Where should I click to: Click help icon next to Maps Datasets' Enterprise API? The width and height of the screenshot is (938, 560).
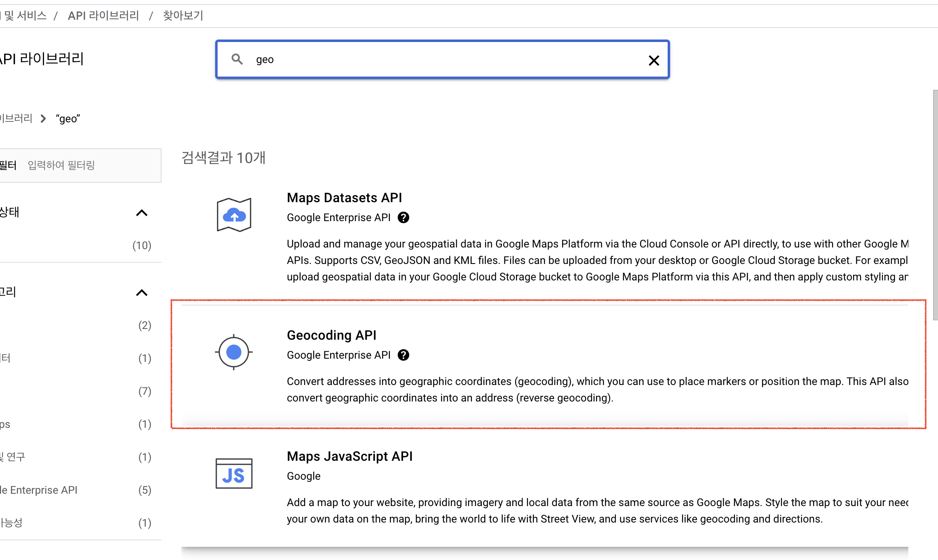pyautogui.click(x=403, y=217)
